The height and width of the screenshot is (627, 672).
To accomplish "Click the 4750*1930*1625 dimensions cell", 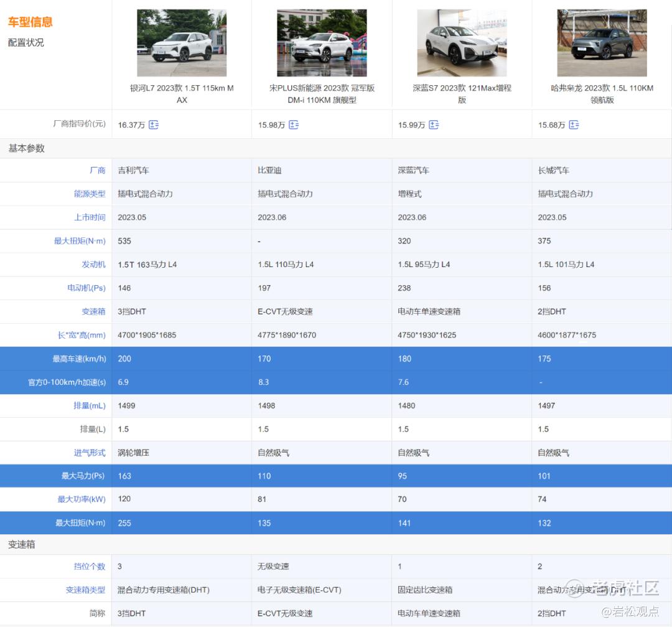I will [x=427, y=336].
